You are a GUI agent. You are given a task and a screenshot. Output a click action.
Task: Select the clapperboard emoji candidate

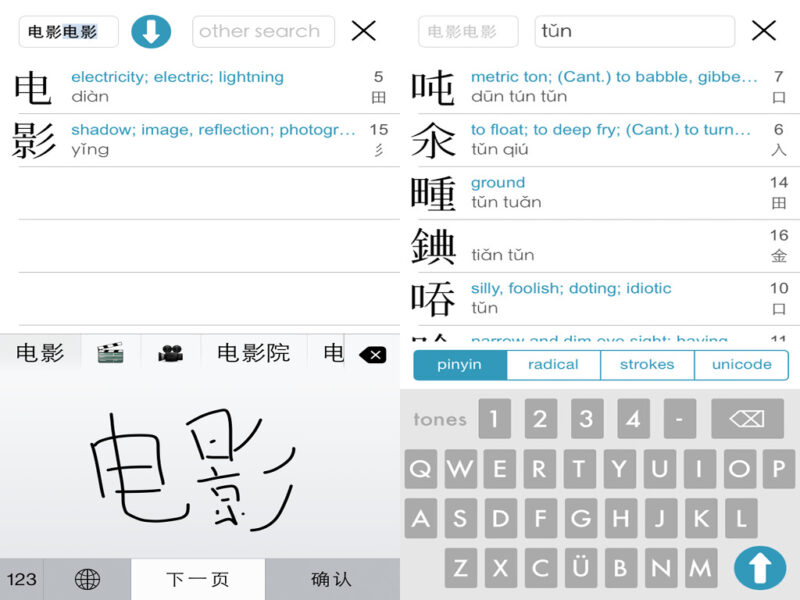tap(110, 352)
